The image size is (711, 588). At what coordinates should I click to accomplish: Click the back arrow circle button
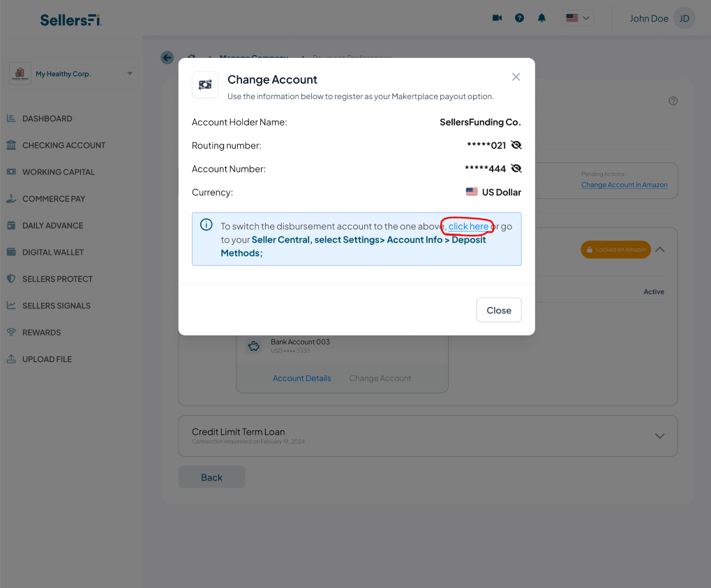167,58
